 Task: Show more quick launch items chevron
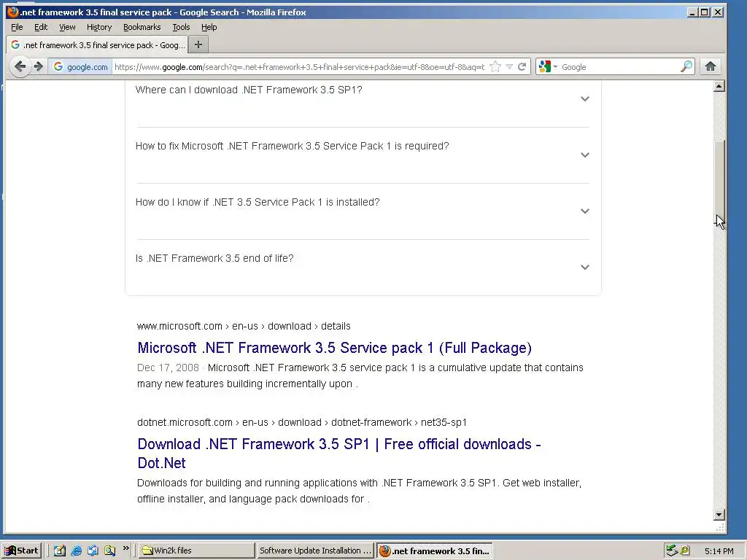(125, 548)
